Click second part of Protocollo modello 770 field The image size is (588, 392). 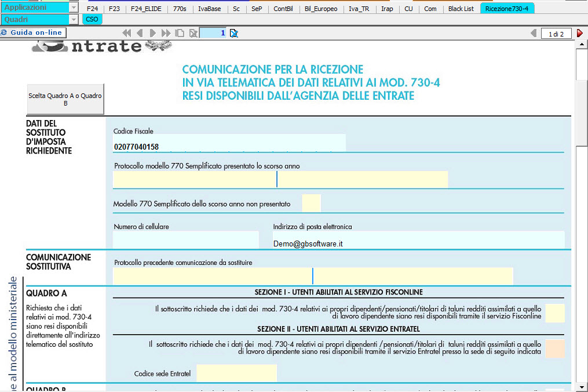click(x=363, y=179)
